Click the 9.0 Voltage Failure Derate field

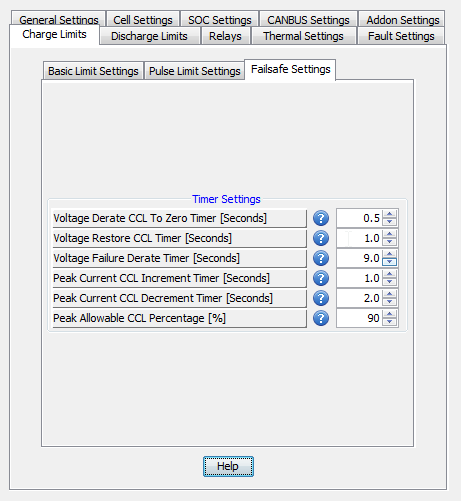pyautogui.click(x=359, y=258)
